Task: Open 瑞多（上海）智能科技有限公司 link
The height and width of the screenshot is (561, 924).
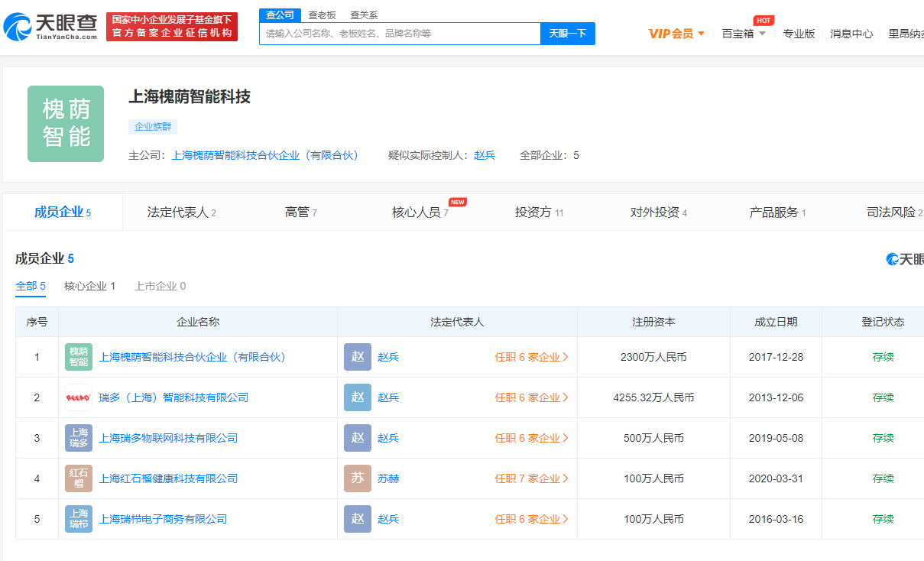Action: 173,397
